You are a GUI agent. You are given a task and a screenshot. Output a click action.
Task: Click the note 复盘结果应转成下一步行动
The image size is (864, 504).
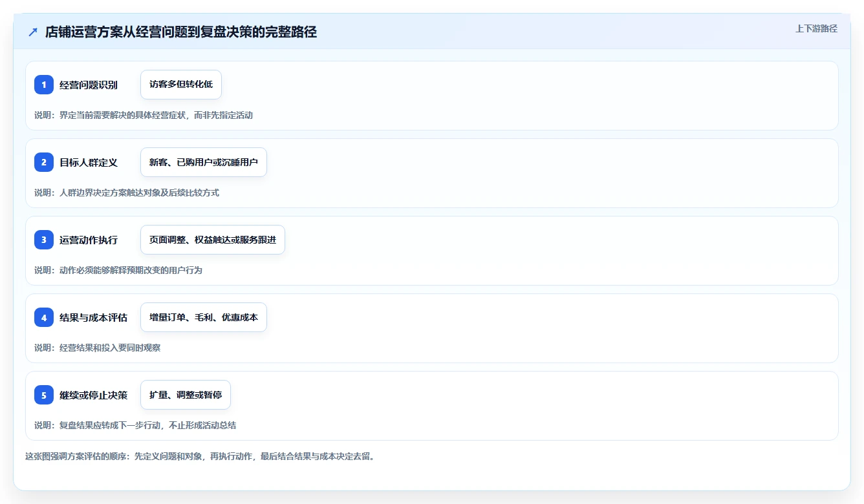point(110,425)
